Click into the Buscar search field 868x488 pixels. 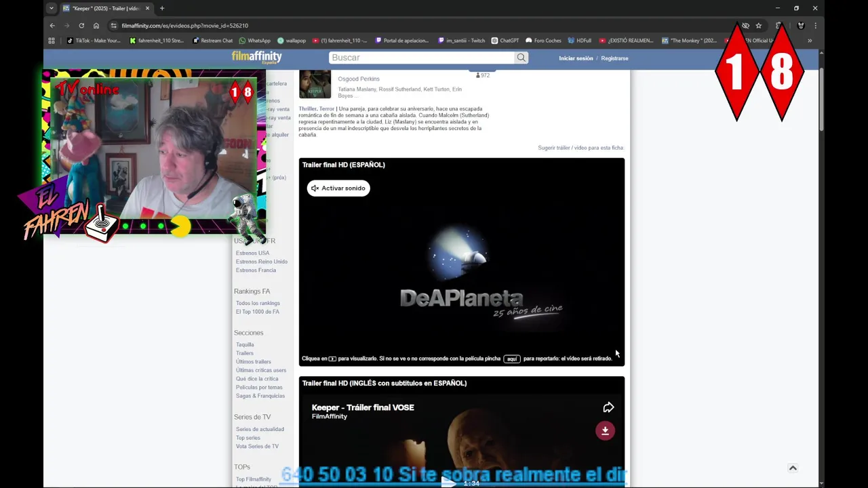[x=421, y=58]
